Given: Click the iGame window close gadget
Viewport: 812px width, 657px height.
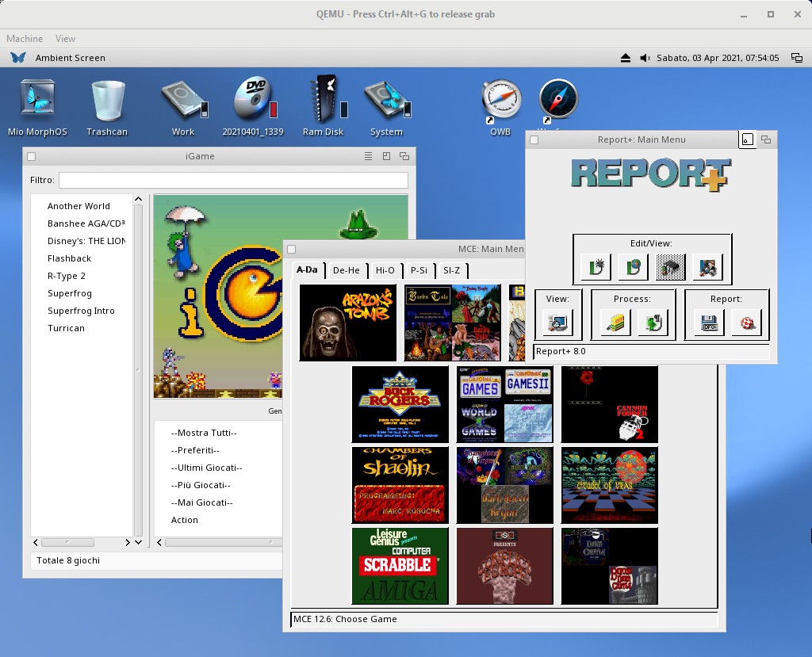Looking at the screenshot, I should click(x=32, y=156).
